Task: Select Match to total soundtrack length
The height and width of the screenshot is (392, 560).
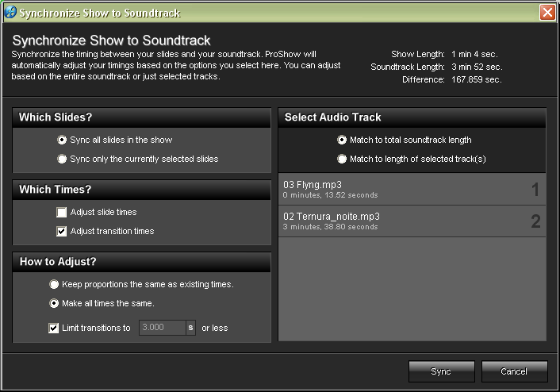Action: pyautogui.click(x=343, y=140)
